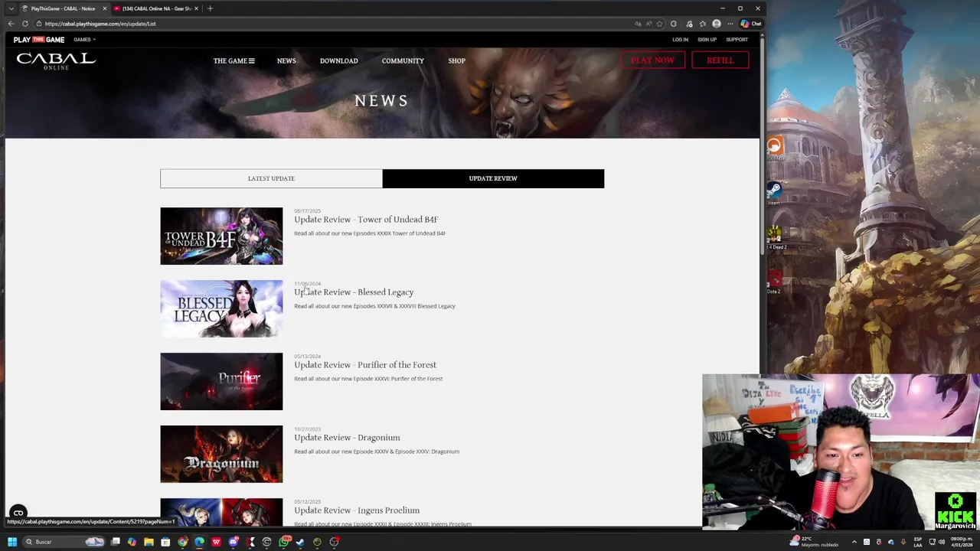Click the SUPPORT link
Viewport: 980px width, 551px height.
pos(737,40)
